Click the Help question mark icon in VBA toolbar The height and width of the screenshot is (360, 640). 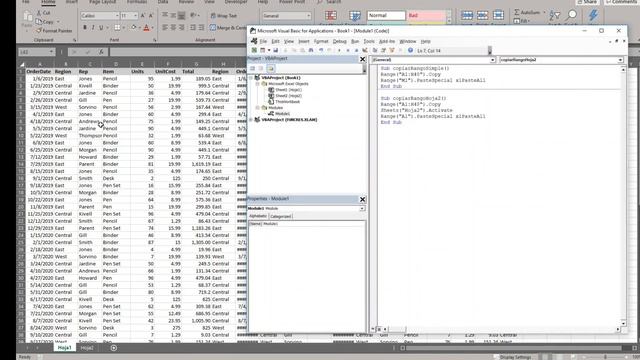tap(410, 50)
